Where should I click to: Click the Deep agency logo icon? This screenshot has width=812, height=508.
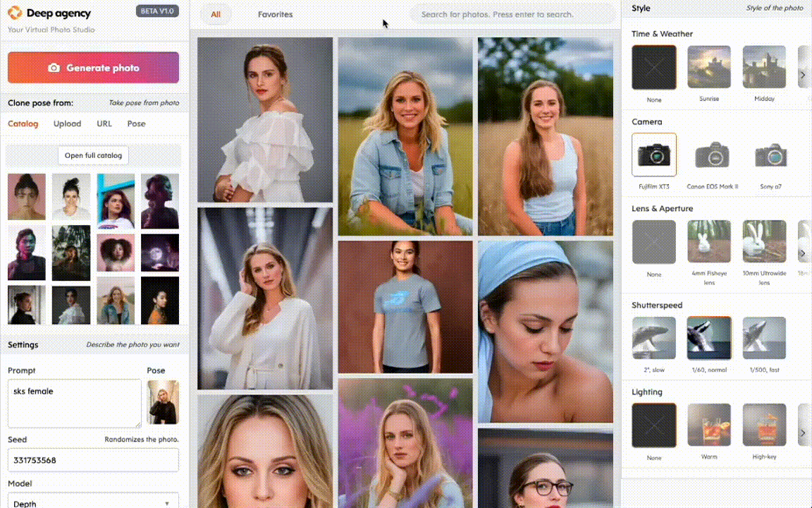[15, 13]
